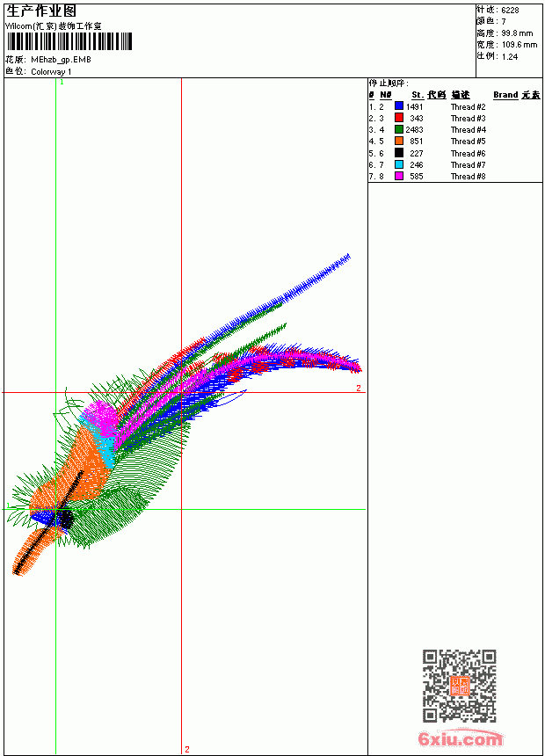Click the magenta Thread #8 color swatch

pyautogui.click(x=399, y=176)
